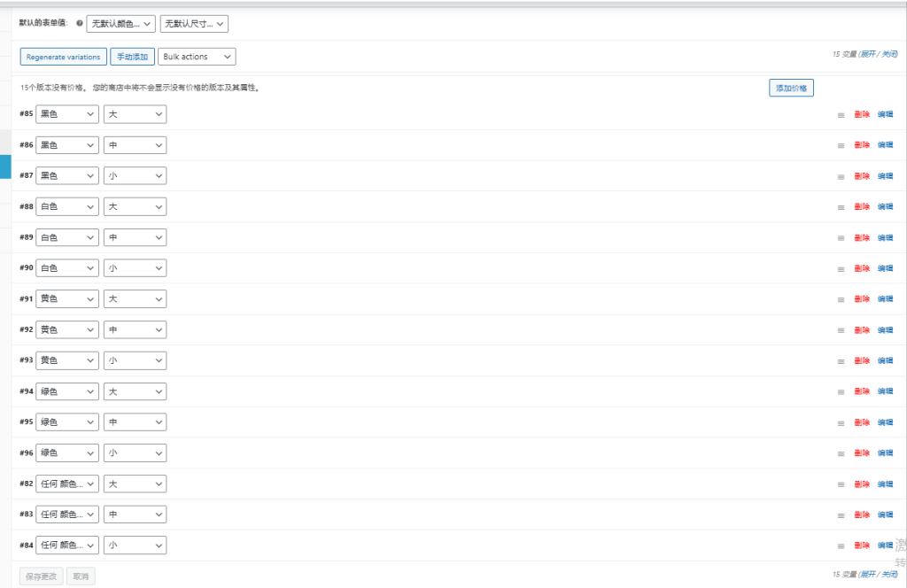Click the help icon beside 默认的表单值

pyautogui.click(x=80, y=24)
